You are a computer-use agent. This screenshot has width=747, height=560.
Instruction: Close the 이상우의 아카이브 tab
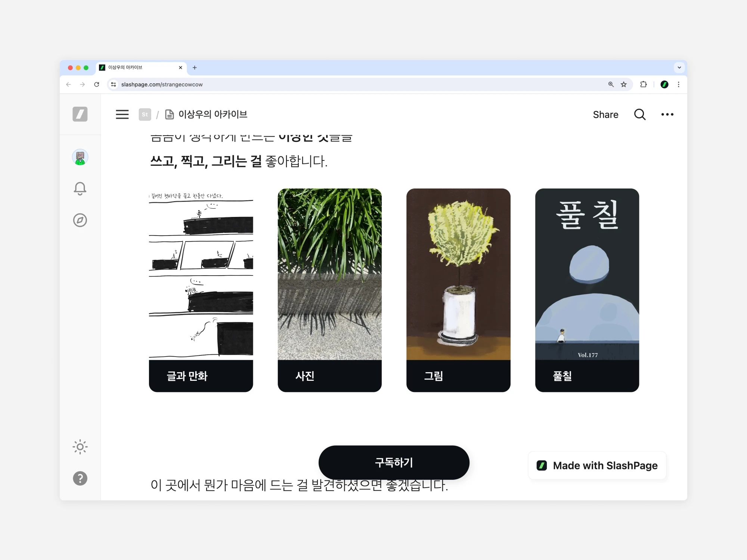(180, 68)
